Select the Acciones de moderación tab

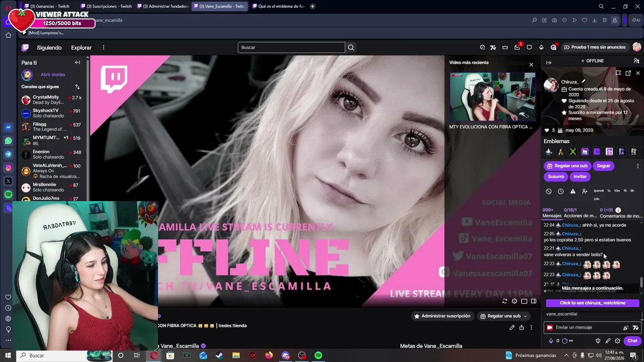click(580, 213)
